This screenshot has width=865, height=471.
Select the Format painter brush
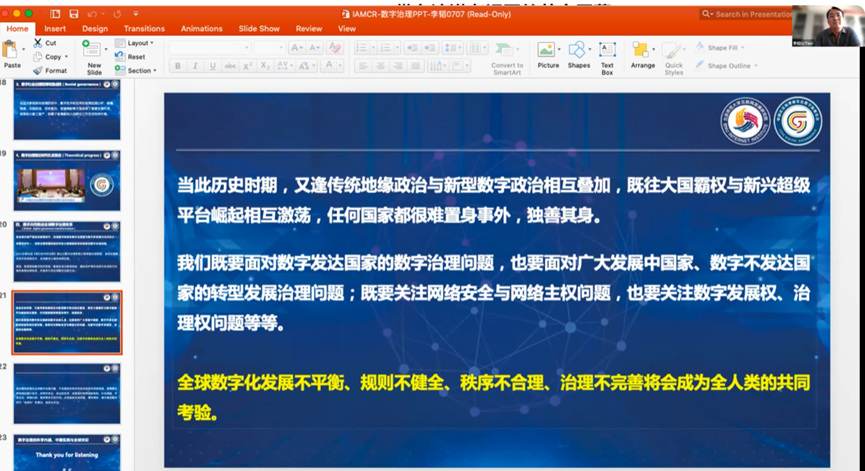38,71
